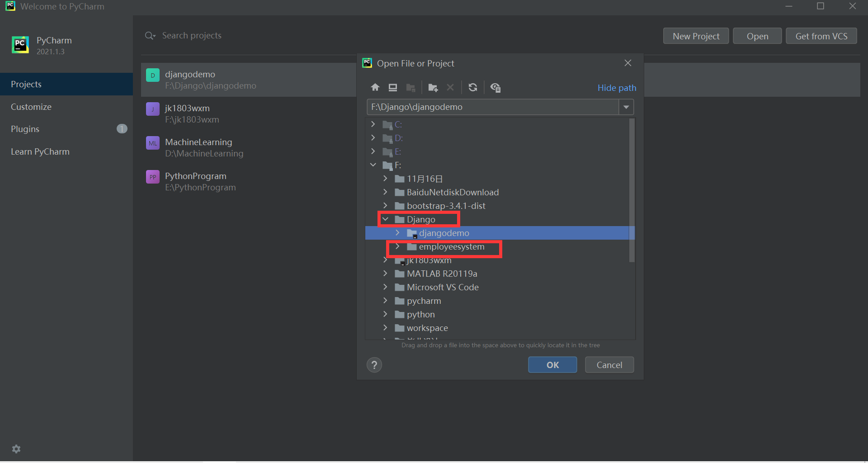Go to Learn PyCharm tab

pos(66,151)
